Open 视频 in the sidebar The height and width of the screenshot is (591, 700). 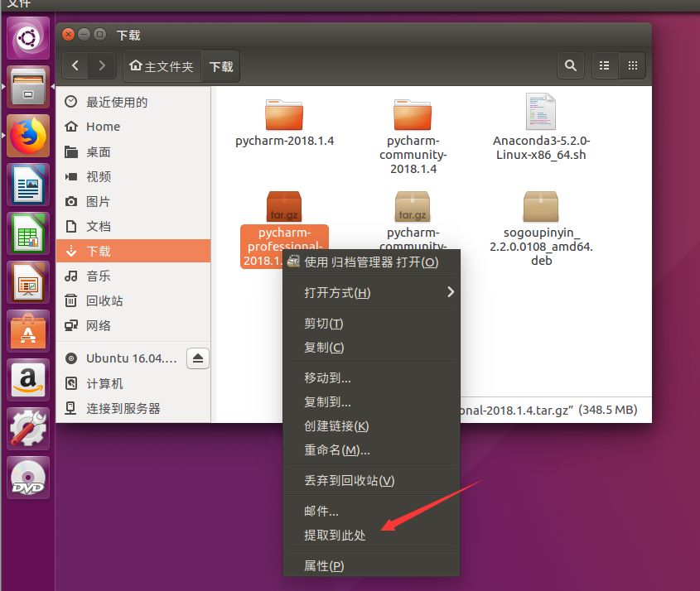click(x=133, y=176)
